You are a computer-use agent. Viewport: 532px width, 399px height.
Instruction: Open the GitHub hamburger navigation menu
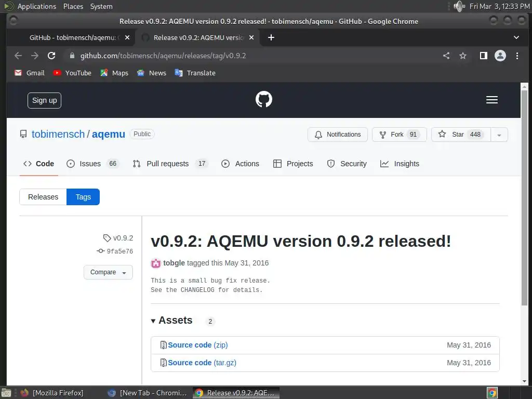point(491,100)
